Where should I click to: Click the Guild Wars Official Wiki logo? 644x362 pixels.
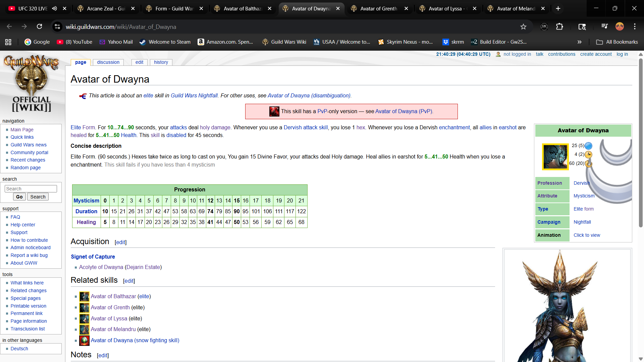pos(31,84)
